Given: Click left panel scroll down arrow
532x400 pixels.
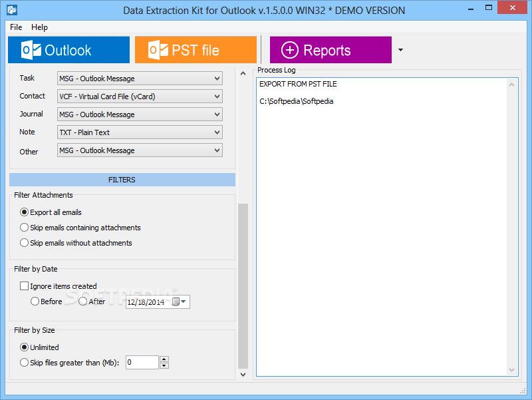Looking at the screenshot, I should click(243, 375).
